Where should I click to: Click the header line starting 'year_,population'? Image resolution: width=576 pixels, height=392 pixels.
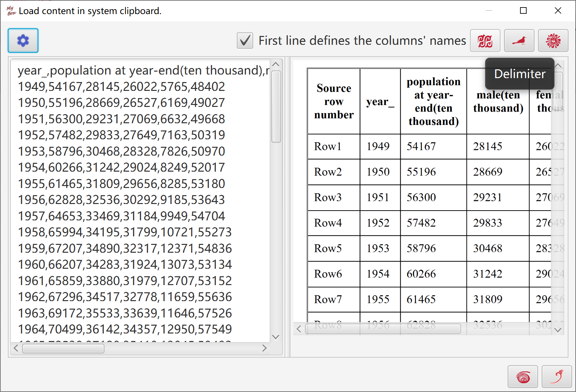pos(144,70)
